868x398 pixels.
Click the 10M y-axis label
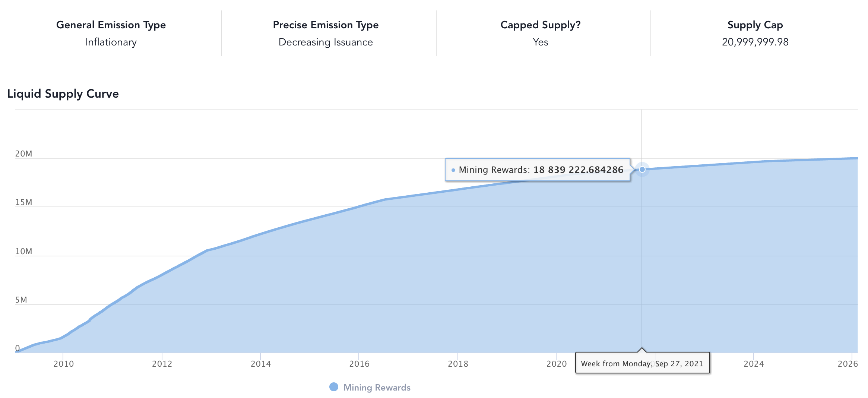24,251
